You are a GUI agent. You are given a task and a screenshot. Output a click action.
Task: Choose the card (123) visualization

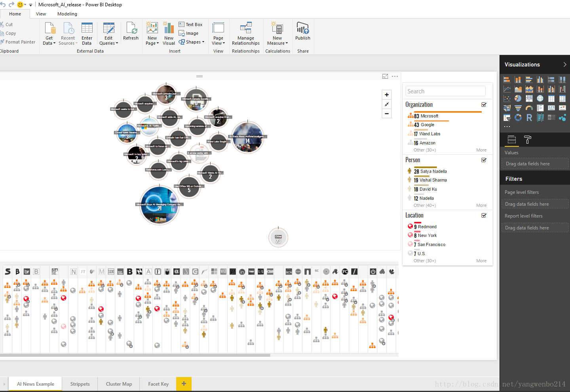(551, 108)
